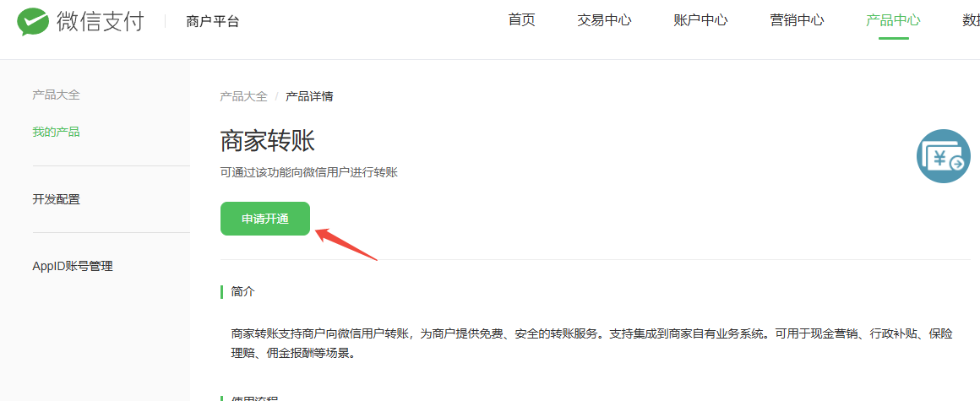Screen dimensions: 980x401
Task: Open the 交易中心 tab
Action: [604, 20]
